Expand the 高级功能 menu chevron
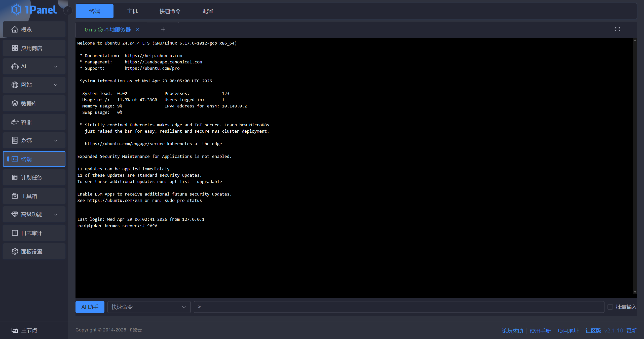Viewport: 644px width, 339px height. click(x=56, y=214)
